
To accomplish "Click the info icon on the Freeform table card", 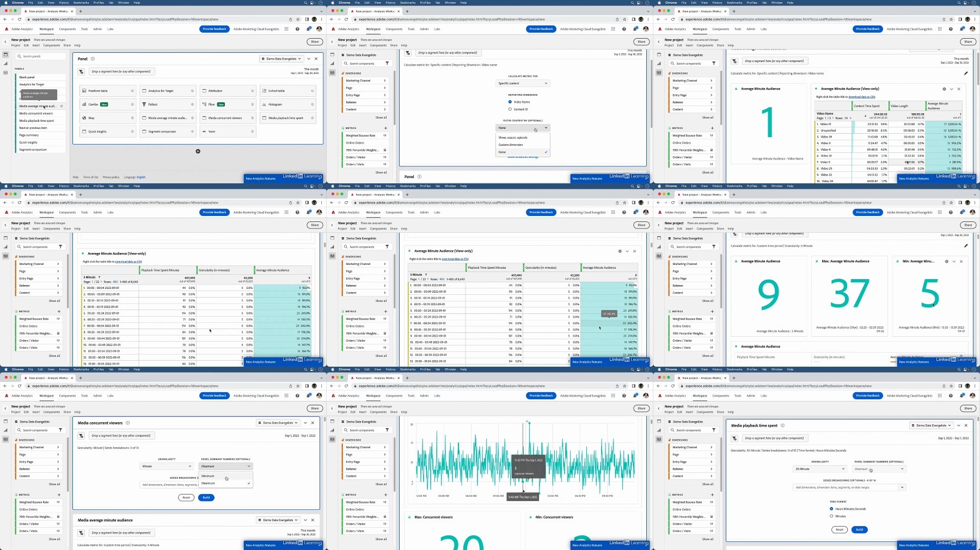I will point(132,91).
